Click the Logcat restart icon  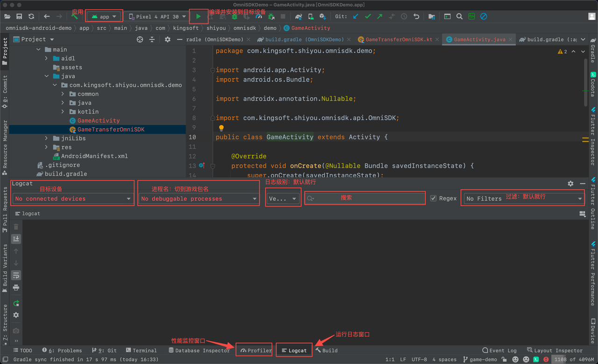[16, 303]
